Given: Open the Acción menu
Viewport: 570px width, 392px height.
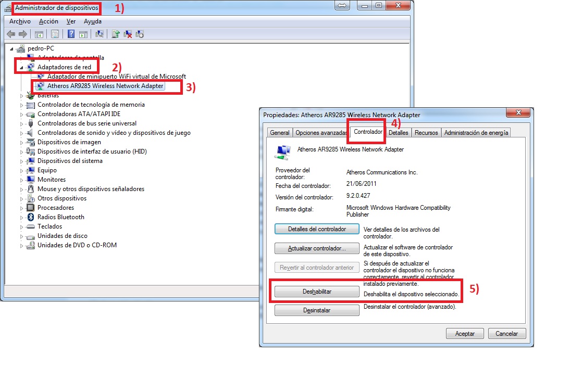Looking at the screenshot, I should pos(48,21).
